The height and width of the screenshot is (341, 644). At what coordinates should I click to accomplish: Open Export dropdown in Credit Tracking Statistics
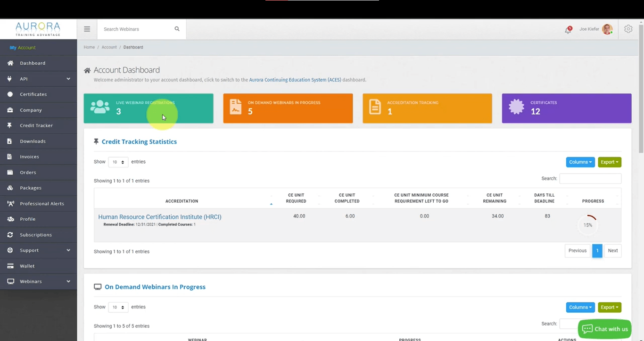pyautogui.click(x=610, y=162)
